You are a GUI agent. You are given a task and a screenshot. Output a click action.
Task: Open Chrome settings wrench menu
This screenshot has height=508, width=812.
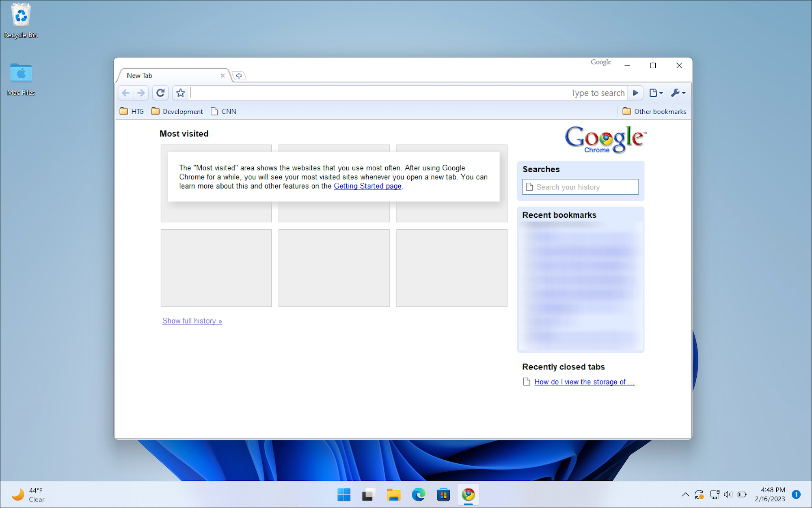(678, 93)
